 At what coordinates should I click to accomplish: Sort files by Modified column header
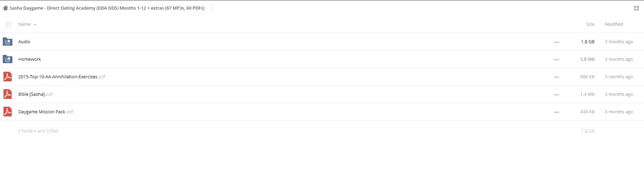pyautogui.click(x=614, y=24)
